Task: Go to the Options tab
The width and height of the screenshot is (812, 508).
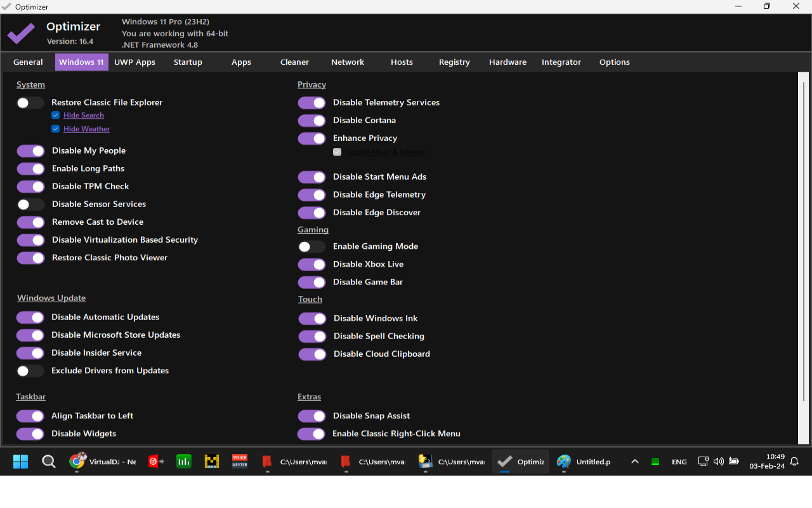Action: pos(615,62)
